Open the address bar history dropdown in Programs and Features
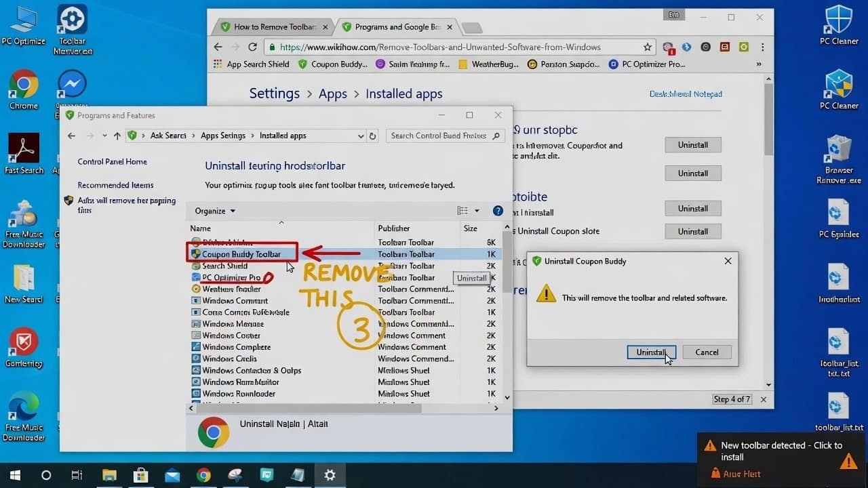868x488 pixels. [361, 136]
